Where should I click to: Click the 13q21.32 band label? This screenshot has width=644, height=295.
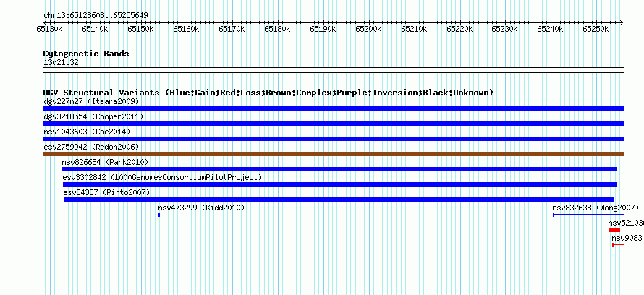pyautogui.click(x=61, y=63)
